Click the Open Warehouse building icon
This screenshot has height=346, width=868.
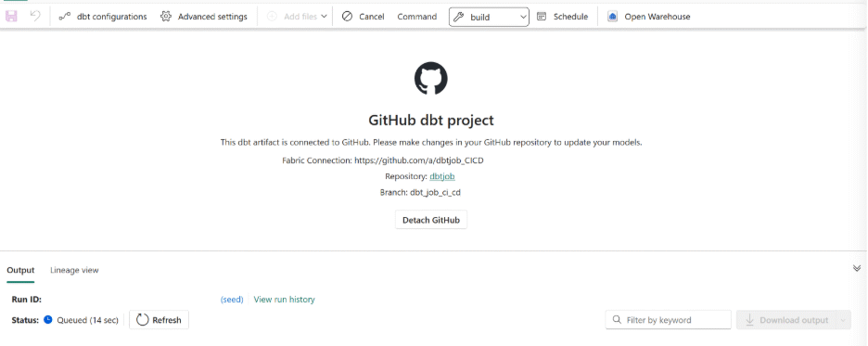(612, 17)
